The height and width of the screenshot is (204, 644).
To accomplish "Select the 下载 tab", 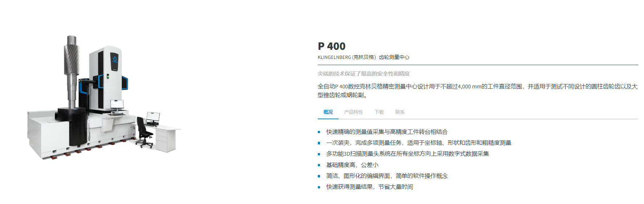I will click(379, 112).
